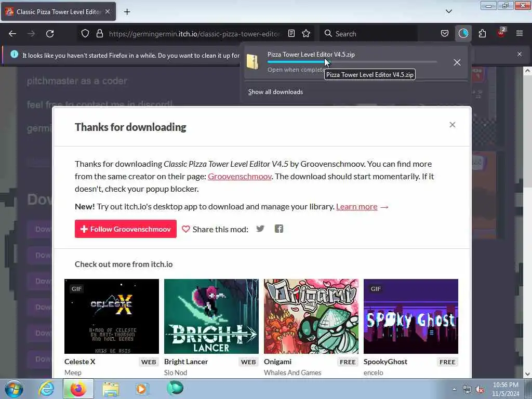Viewport: 532px width, 399px height.
Task: Expand the list all tabs chevron
Action: (x=448, y=11)
